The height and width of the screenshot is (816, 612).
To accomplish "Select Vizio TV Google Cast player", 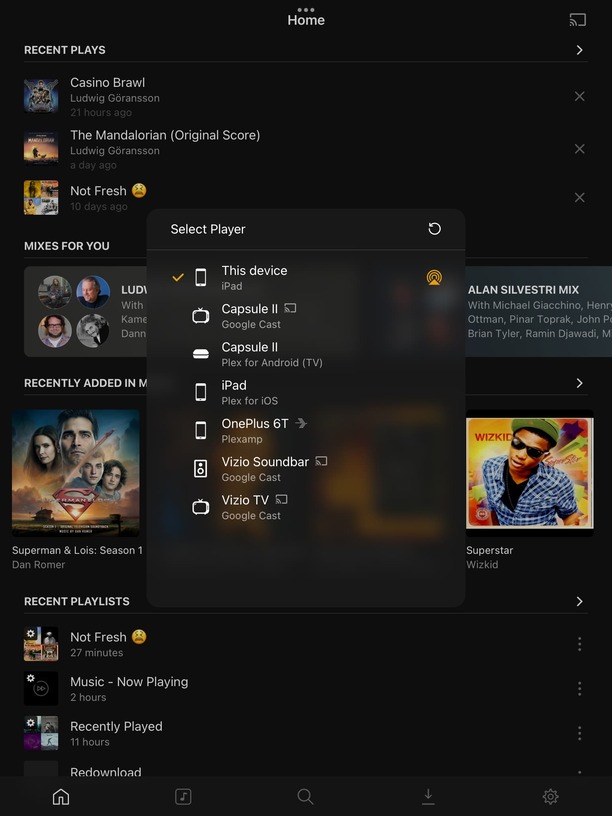I will 306,507.
